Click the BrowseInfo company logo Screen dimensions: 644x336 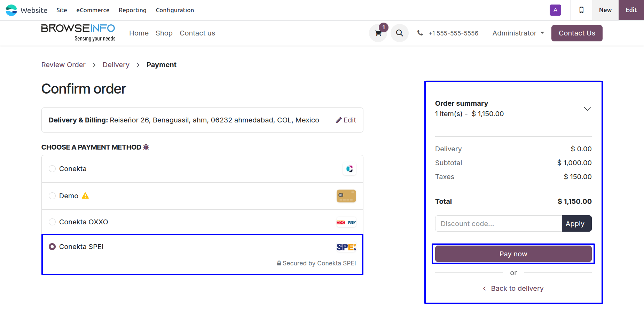78,33
